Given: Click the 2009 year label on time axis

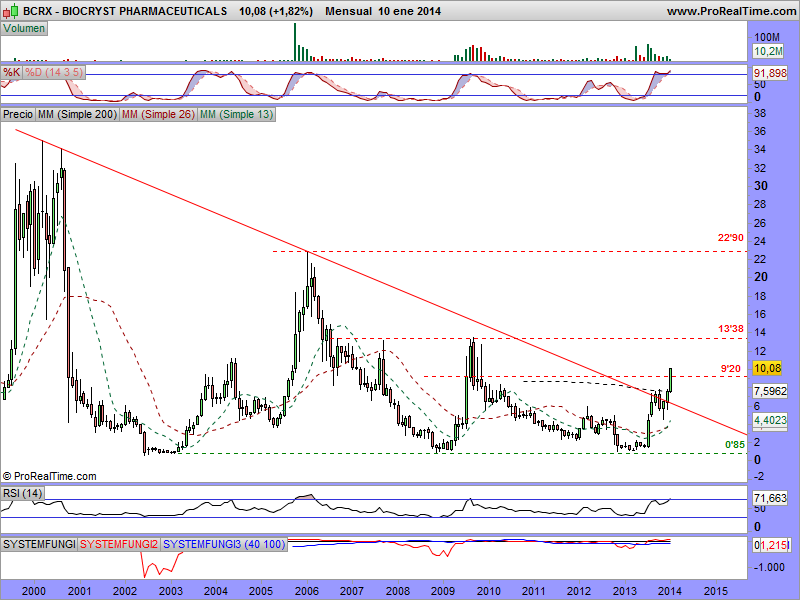Looking at the screenshot, I should point(443,591).
